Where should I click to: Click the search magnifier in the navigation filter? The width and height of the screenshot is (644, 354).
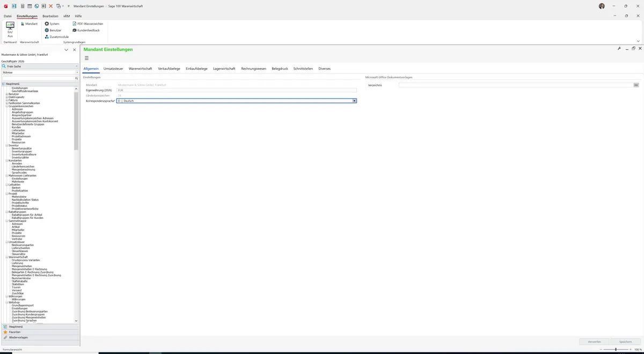(x=76, y=78)
